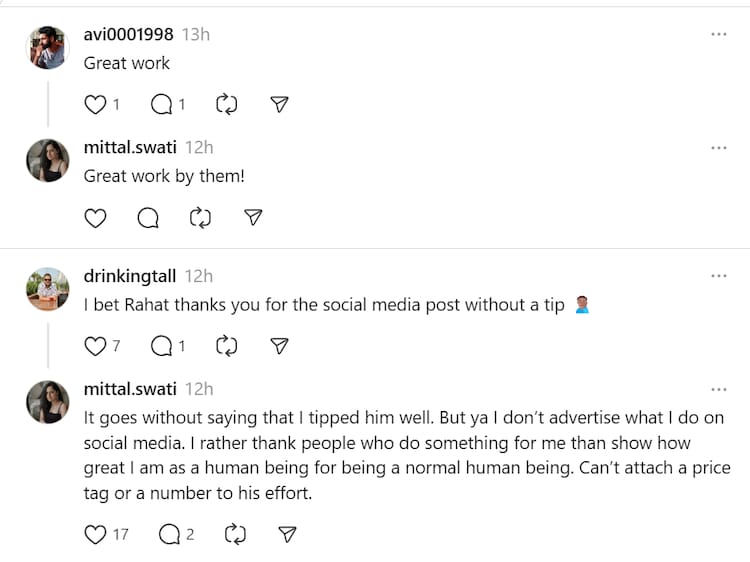Like mittal.swati's reply about tipping
The height and width of the screenshot is (562, 750).
pyautogui.click(x=95, y=534)
